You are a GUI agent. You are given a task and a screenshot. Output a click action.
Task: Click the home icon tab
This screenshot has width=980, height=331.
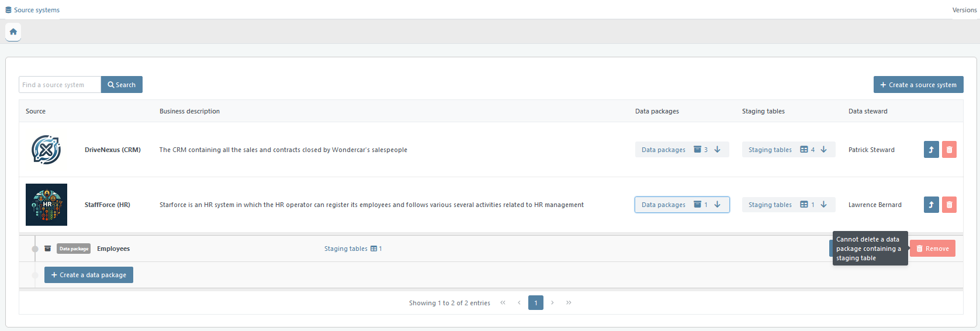(13, 32)
